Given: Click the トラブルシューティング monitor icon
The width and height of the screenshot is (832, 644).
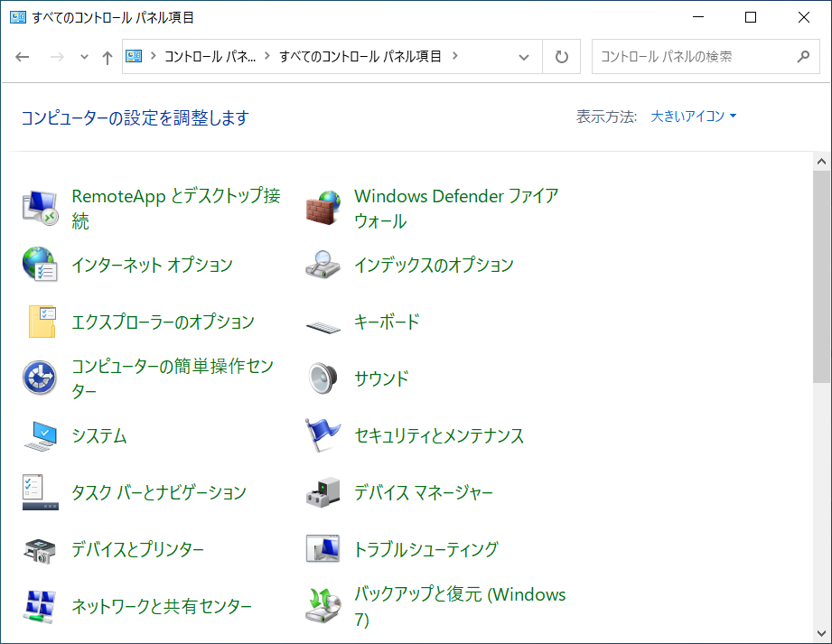Looking at the screenshot, I should click(323, 548).
